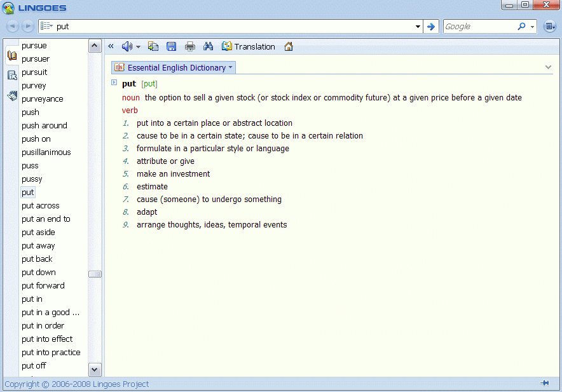
Task: Print the current dictionary entry
Action: (x=189, y=46)
